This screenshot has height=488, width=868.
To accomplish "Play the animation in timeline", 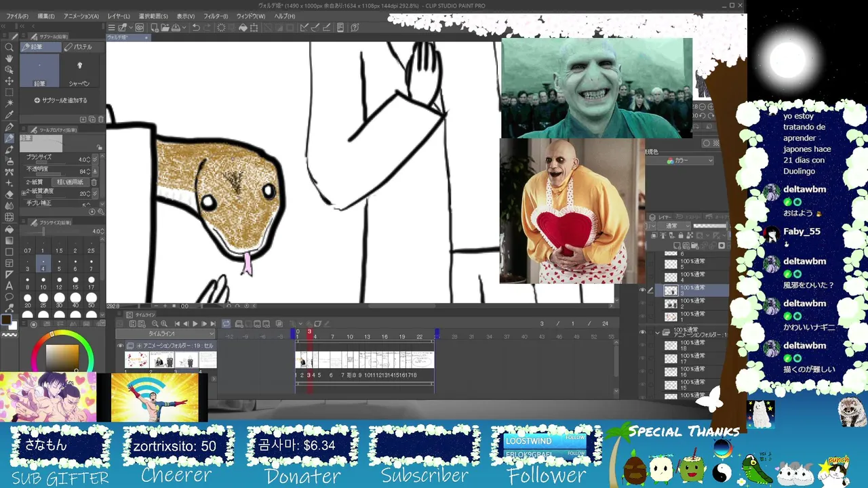I will click(x=195, y=324).
